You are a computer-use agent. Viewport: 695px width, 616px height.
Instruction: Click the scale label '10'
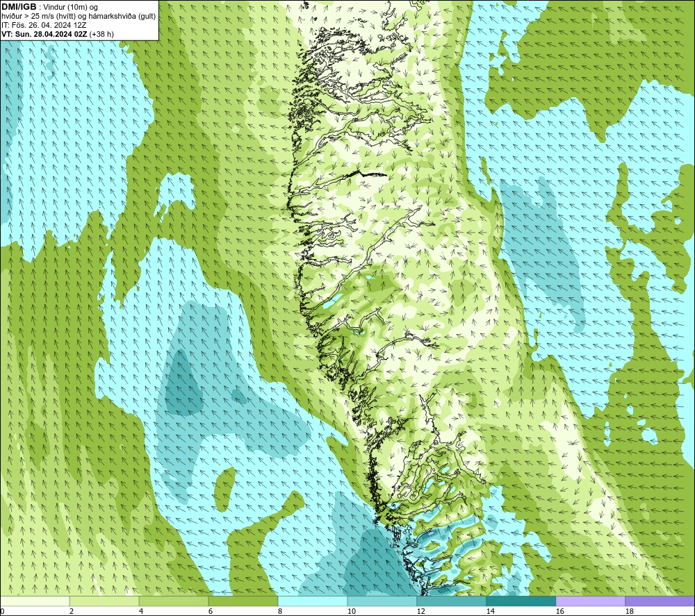click(352, 612)
